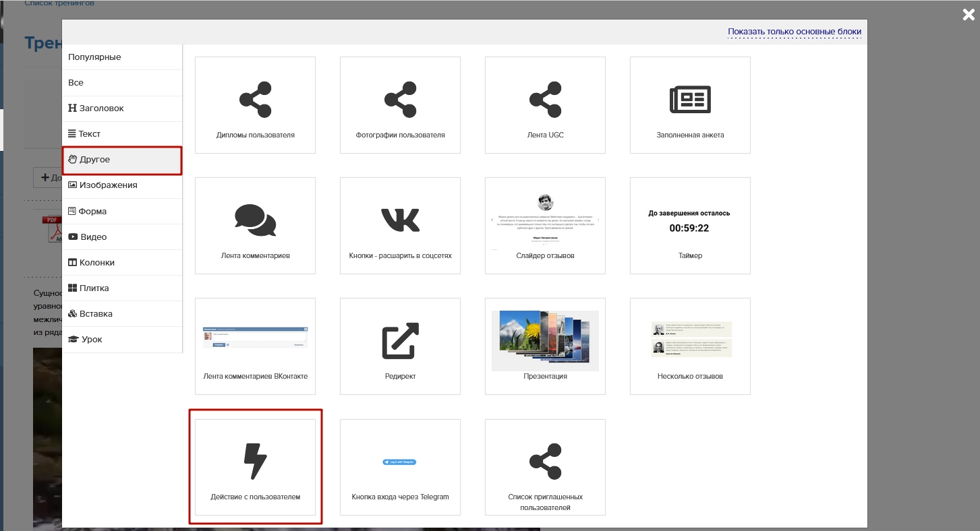Switch to the Изображения category
This screenshot has width=980, height=531.
coord(122,185)
